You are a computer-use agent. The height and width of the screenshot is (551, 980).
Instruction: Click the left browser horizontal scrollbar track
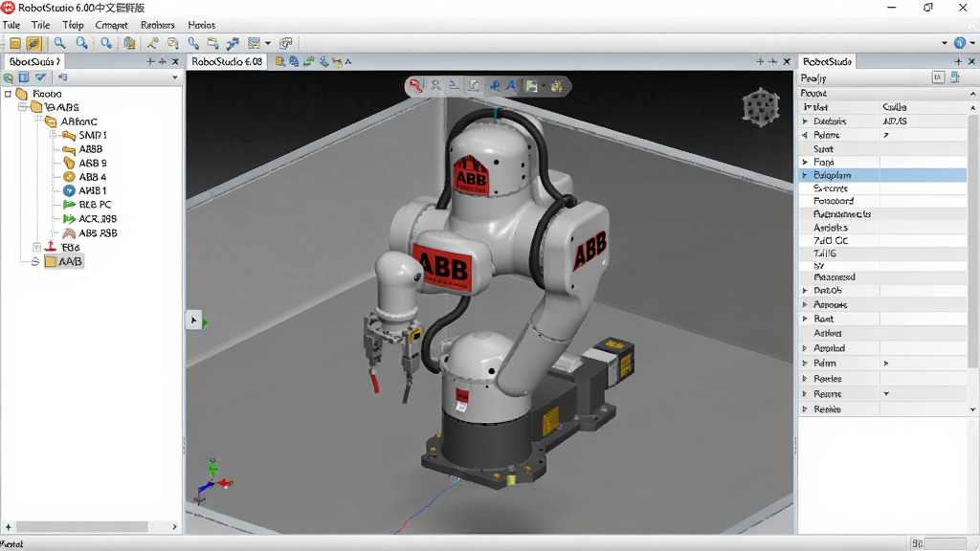pyautogui.click(x=82, y=527)
